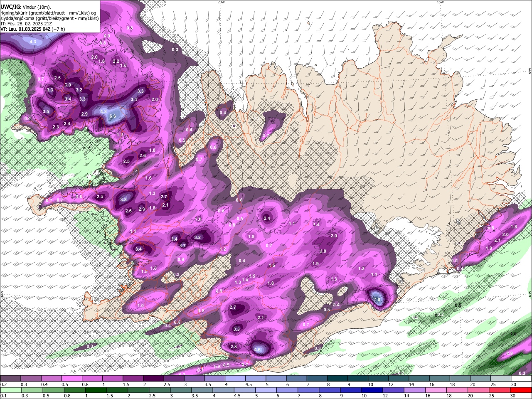
Task: Click the red swatch ending the lower legend
Action: (x=521, y=390)
